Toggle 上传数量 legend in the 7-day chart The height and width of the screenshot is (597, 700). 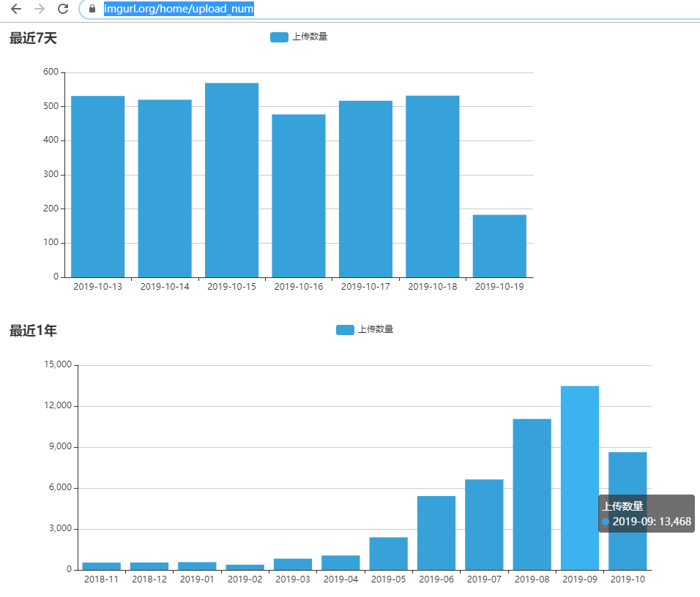click(x=298, y=37)
